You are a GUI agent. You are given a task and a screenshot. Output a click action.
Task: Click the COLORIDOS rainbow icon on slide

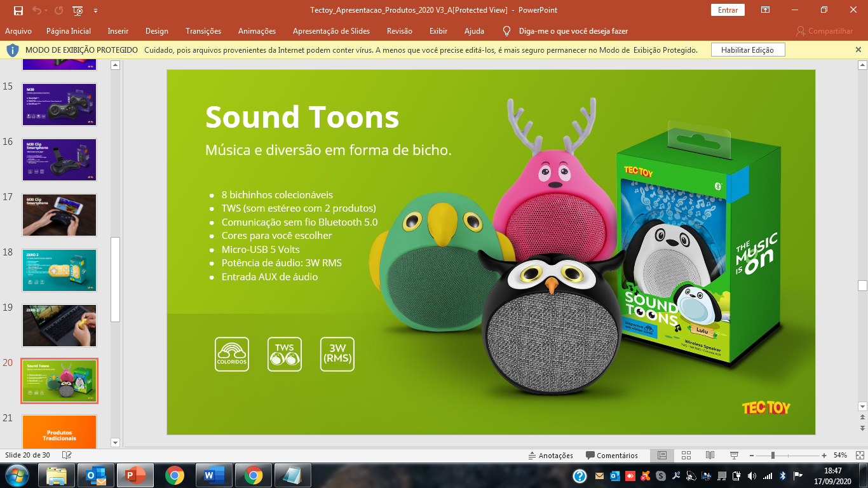(x=232, y=355)
